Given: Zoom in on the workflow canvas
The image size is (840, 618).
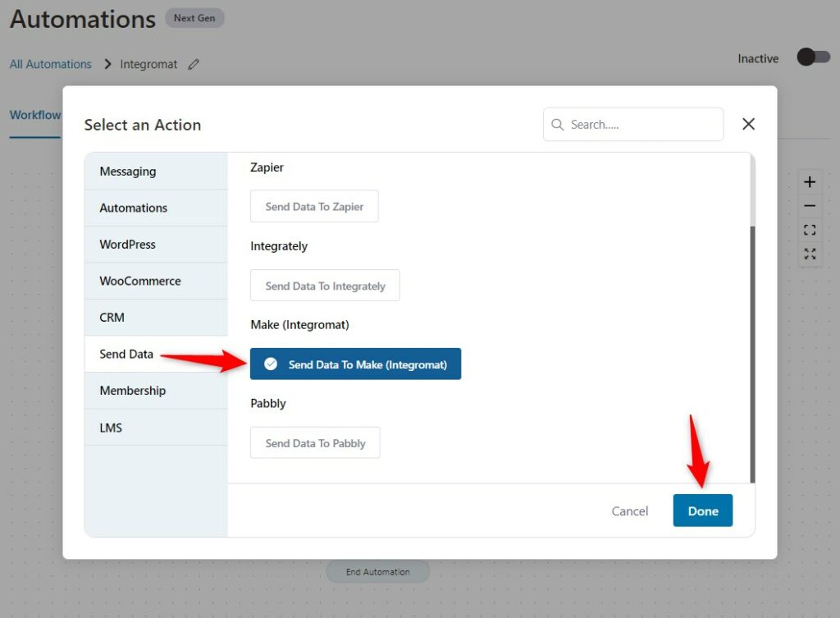Looking at the screenshot, I should (x=810, y=182).
